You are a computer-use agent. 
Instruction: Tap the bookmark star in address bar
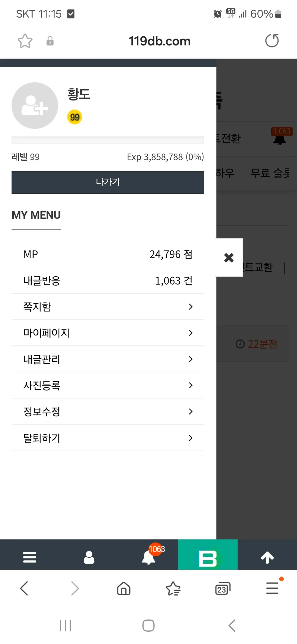click(25, 41)
